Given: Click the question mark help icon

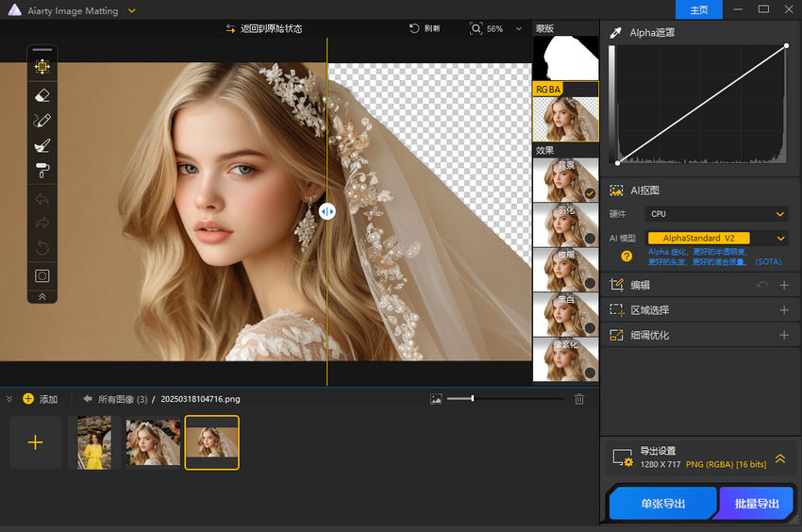Looking at the screenshot, I should (x=626, y=256).
